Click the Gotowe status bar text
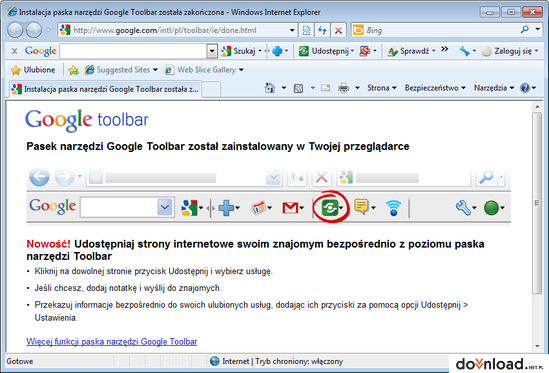This screenshot has height=373, width=549. [x=20, y=361]
